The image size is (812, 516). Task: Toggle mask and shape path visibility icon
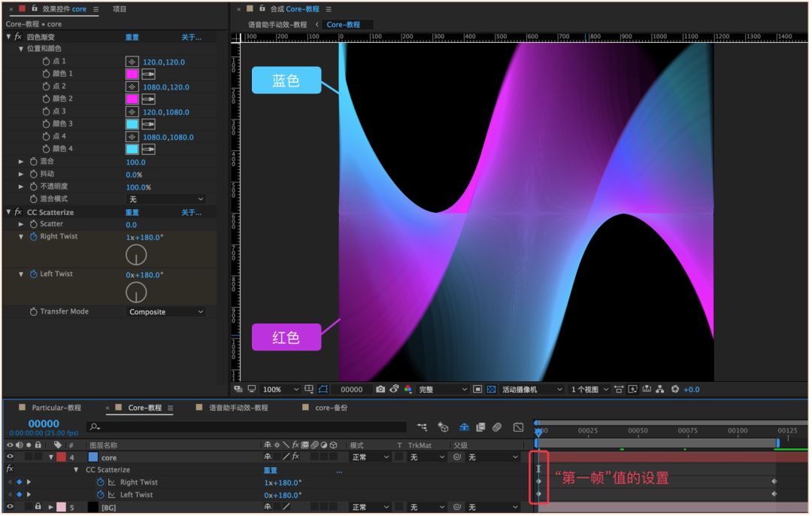point(323,390)
